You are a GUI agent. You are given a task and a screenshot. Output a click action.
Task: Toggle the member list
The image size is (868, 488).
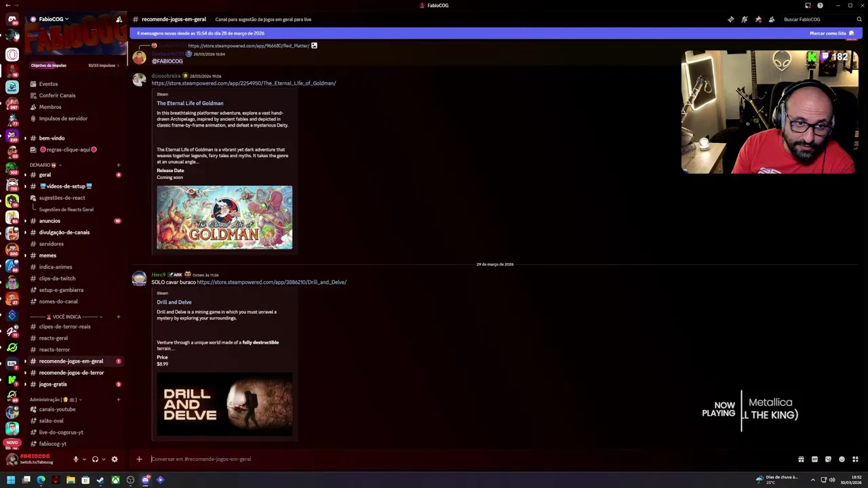[772, 19]
